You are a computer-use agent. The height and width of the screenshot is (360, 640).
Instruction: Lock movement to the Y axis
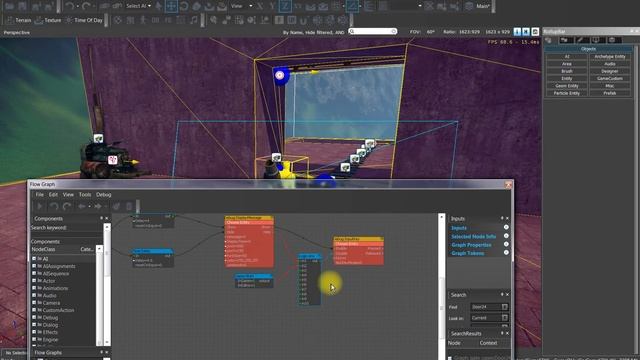[x=272, y=6]
